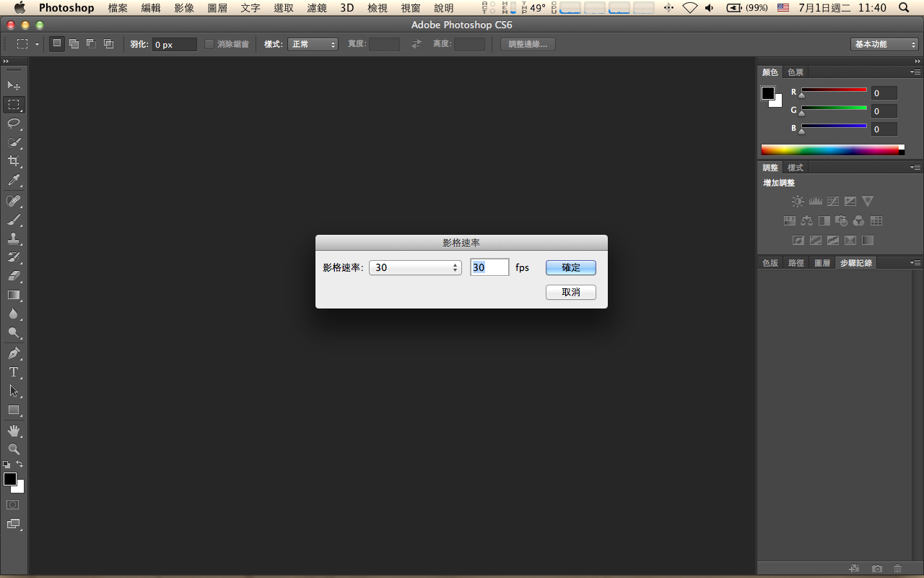Click the toolbox foreground color swatch
Image resolution: width=924 pixels, height=578 pixels.
pyautogui.click(x=10, y=479)
